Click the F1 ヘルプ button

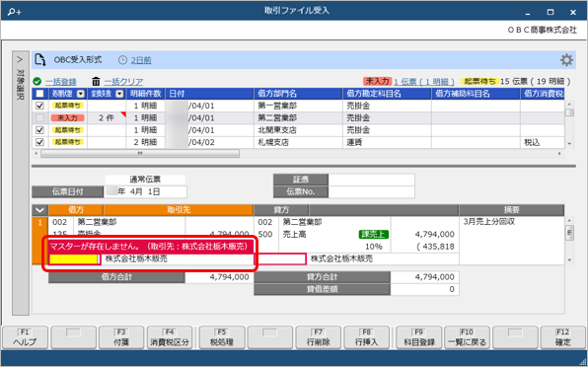click(x=25, y=337)
